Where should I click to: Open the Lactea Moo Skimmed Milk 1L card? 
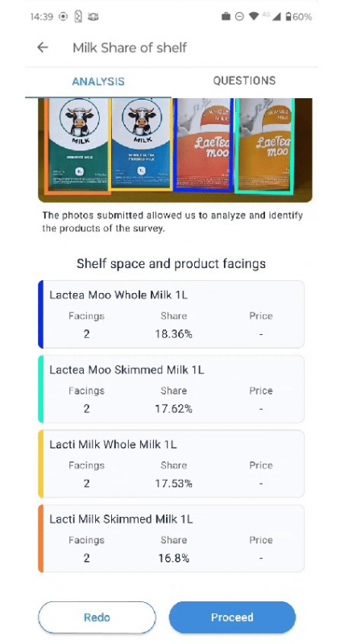[171, 389]
